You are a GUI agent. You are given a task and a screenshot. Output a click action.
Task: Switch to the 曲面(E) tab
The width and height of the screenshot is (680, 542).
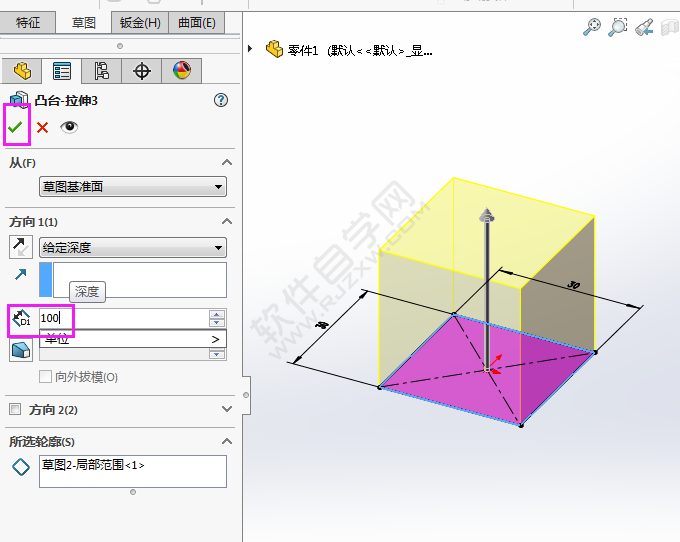195,23
